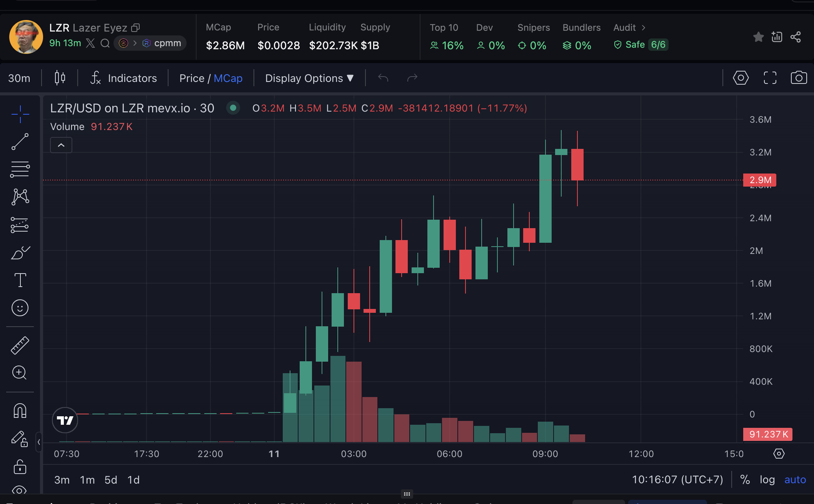Click the 2.9M current price label
The image size is (814, 504).
[x=760, y=180]
